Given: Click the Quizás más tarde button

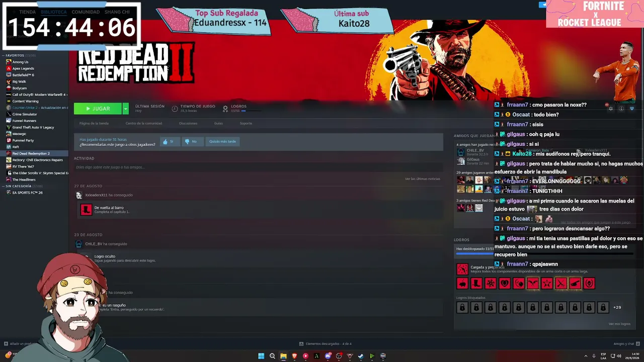Looking at the screenshot, I should tap(222, 142).
